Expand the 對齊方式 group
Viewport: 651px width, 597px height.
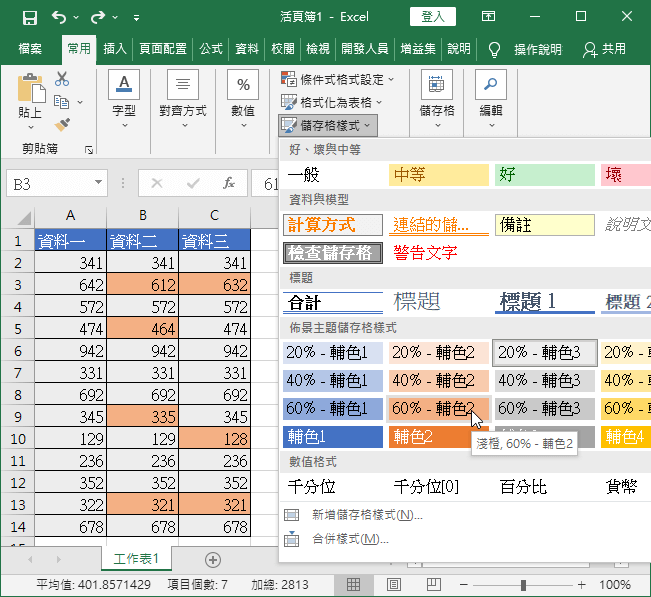tap(183, 99)
